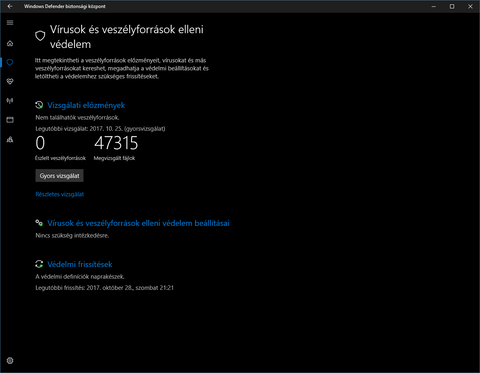The width and height of the screenshot is (480, 373).
Task: Click the 0 detected threats count
Action: 40,143
